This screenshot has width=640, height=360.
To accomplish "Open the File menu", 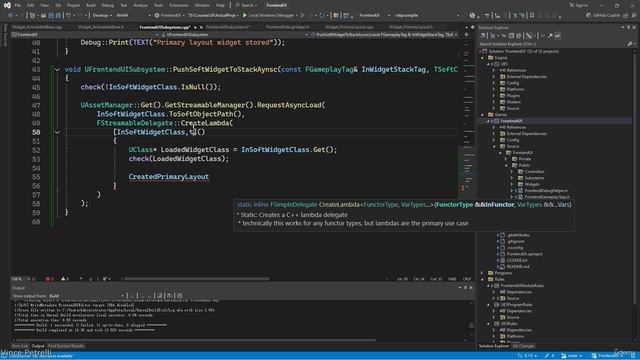I will pyautogui.click(x=18, y=5).
